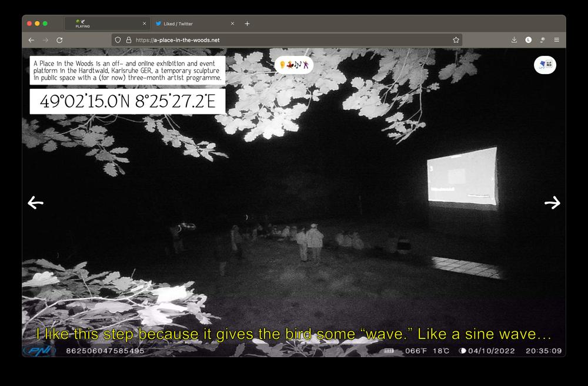The width and height of the screenshot is (588, 386).
Task: Click the 066°F 18°C temperature readout
Action: click(427, 351)
